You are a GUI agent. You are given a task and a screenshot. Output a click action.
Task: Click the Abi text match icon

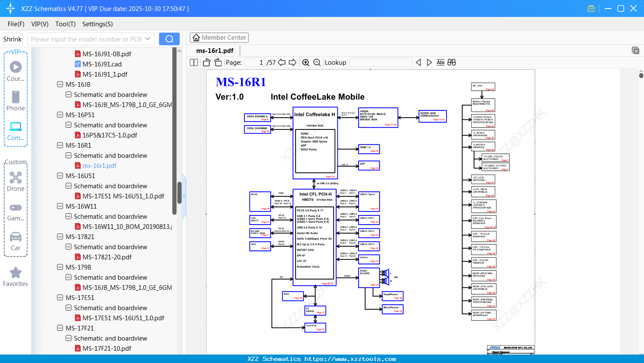click(x=440, y=63)
